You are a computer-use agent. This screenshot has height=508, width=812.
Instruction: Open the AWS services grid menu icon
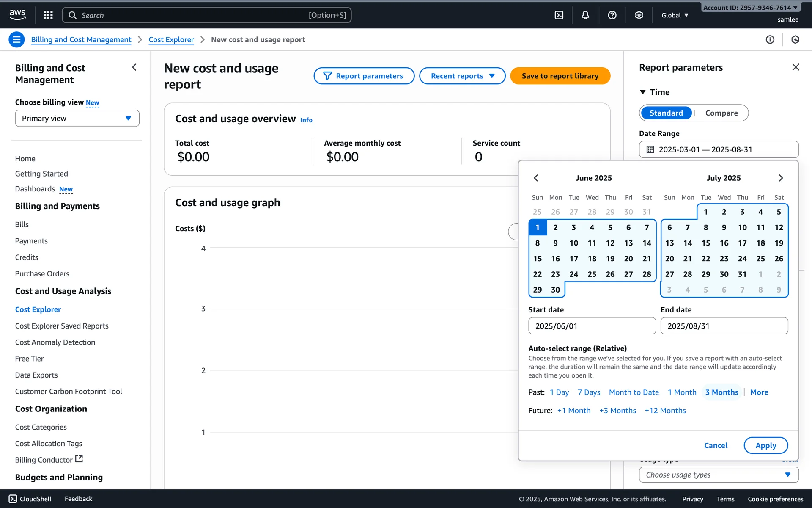click(x=48, y=15)
